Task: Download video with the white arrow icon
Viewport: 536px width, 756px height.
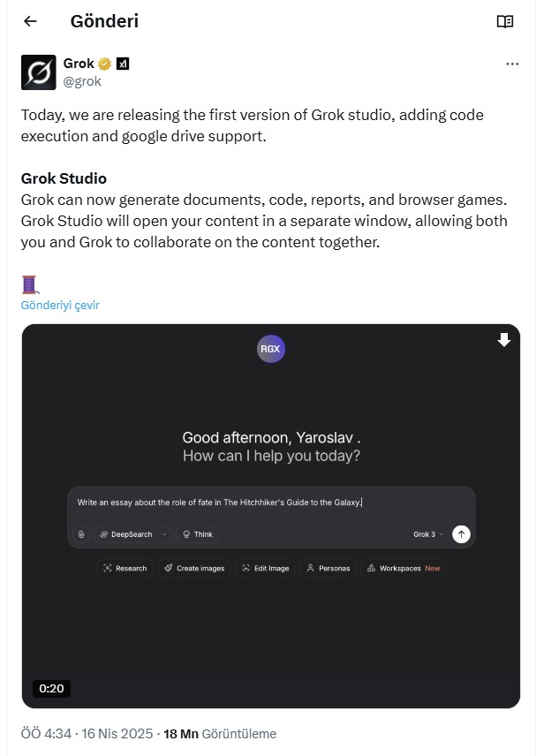Action: point(503,340)
